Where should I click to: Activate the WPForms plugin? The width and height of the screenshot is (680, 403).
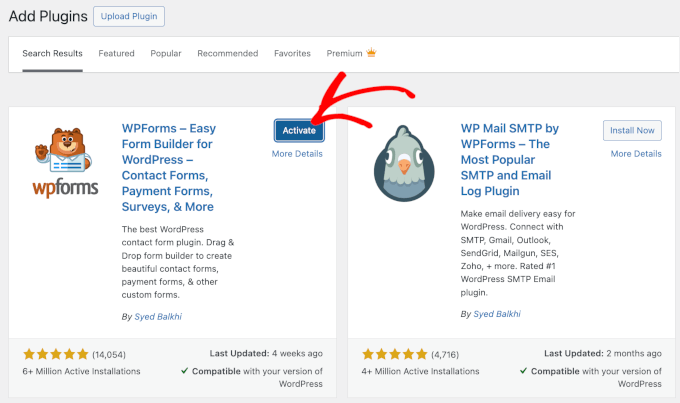point(298,130)
